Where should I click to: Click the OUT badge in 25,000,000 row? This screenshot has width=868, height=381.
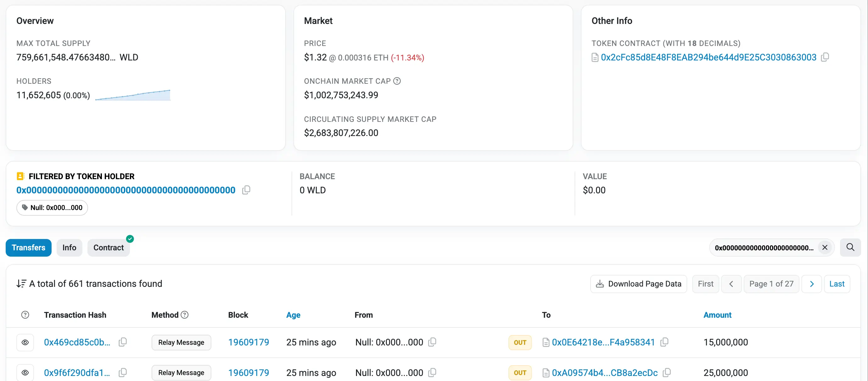520,372
